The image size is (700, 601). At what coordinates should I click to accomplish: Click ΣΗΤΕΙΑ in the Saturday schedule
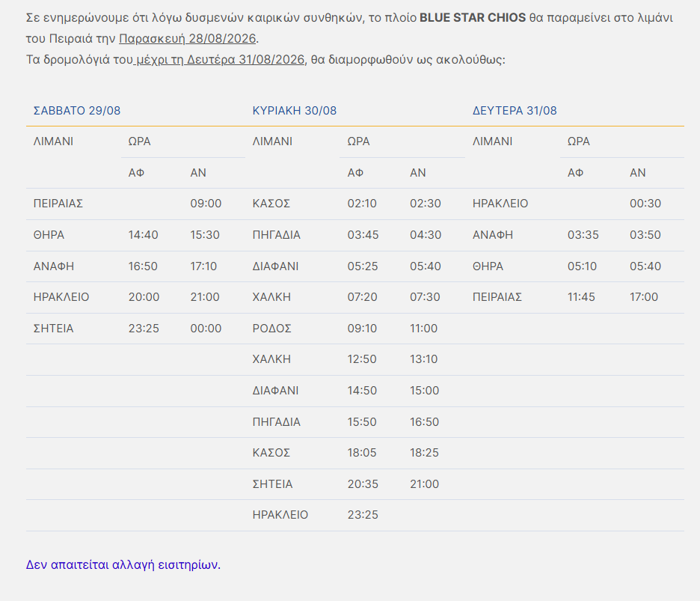pos(53,329)
